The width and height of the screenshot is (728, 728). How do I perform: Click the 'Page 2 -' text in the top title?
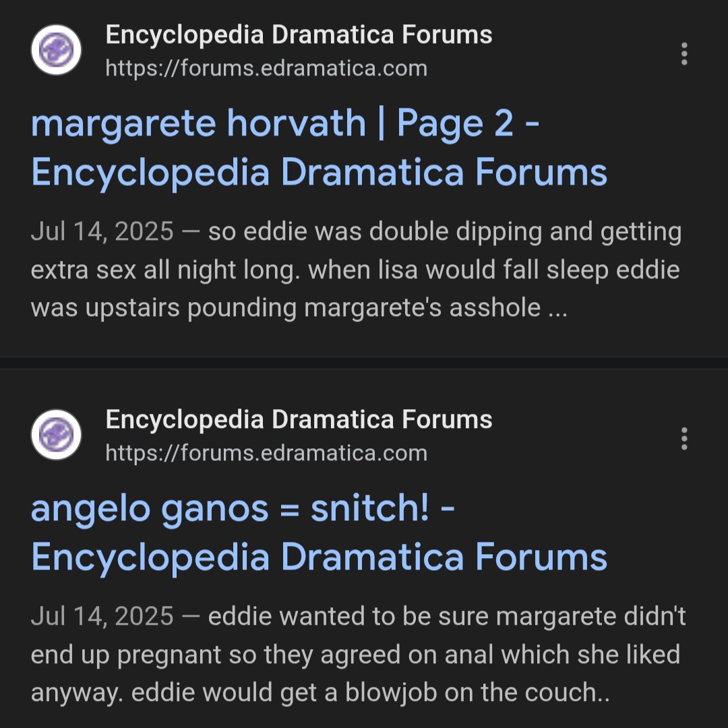click(467, 124)
